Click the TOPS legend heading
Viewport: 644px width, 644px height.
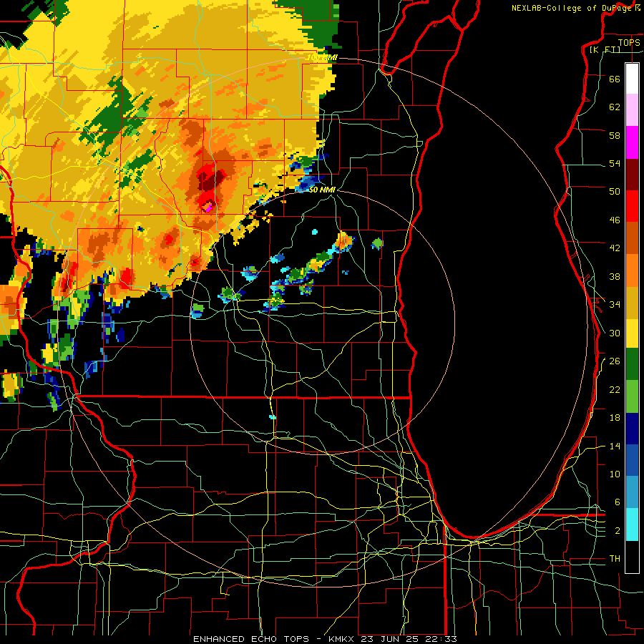tap(629, 43)
